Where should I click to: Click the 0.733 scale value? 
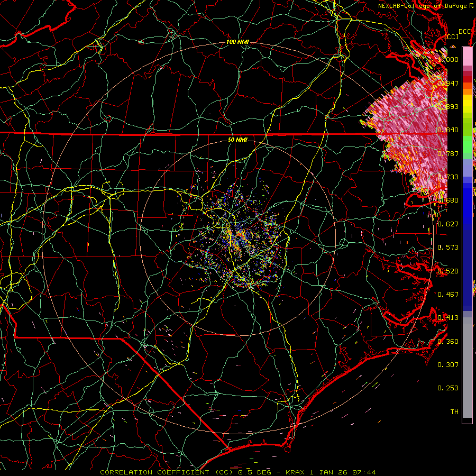[448, 177]
